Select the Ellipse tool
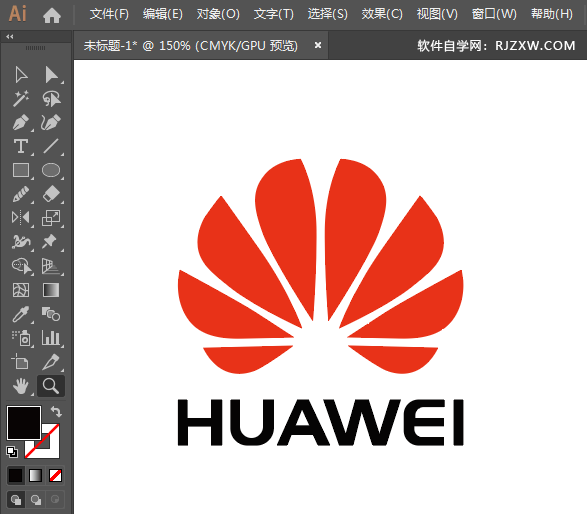The height and width of the screenshot is (514, 587). (51, 170)
